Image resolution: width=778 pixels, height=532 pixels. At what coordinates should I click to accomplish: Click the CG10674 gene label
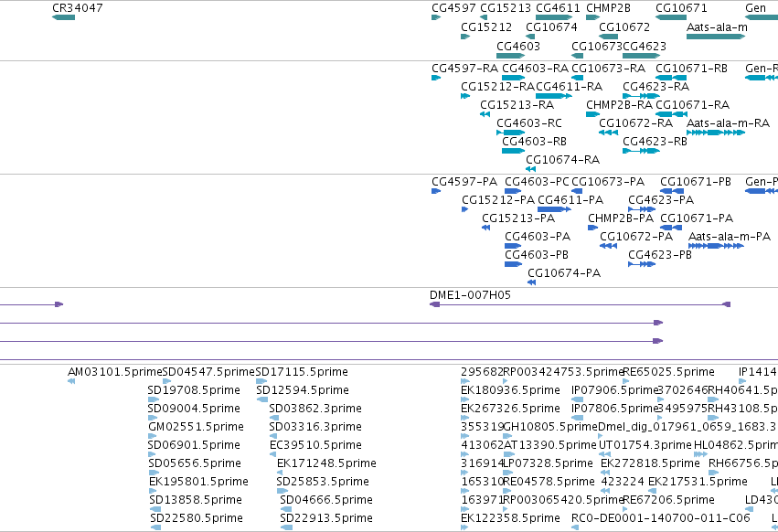tap(552, 27)
